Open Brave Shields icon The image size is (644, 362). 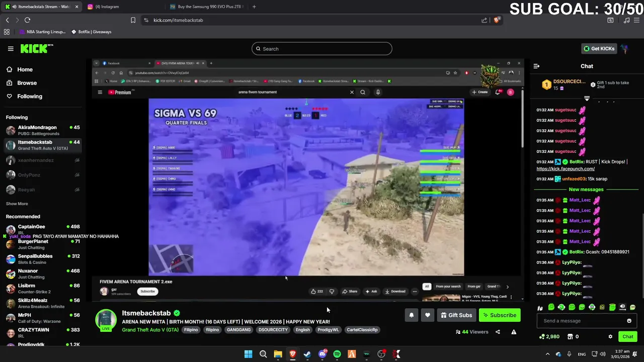(497, 20)
